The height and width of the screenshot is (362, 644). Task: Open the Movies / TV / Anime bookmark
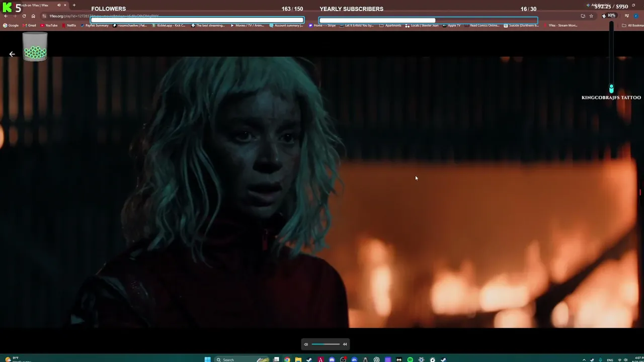pos(247,25)
